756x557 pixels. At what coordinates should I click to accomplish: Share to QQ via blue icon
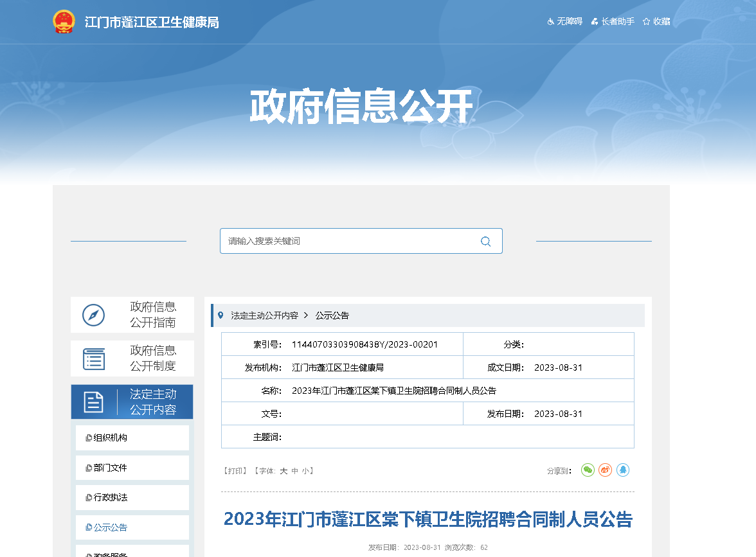[x=622, y=470]
